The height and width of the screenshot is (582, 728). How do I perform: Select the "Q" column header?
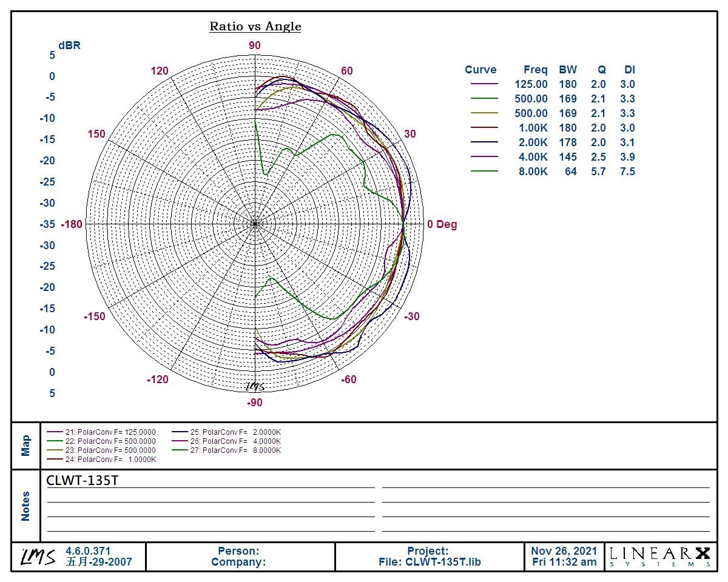point(602,70)
